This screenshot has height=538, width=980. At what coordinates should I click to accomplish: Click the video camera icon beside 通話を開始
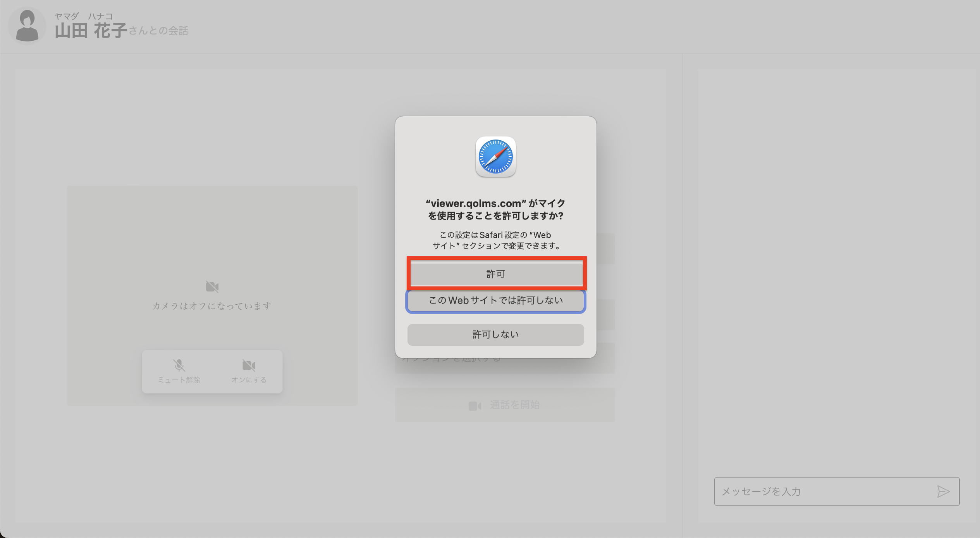pyautogui.click(x=475, y=406)
